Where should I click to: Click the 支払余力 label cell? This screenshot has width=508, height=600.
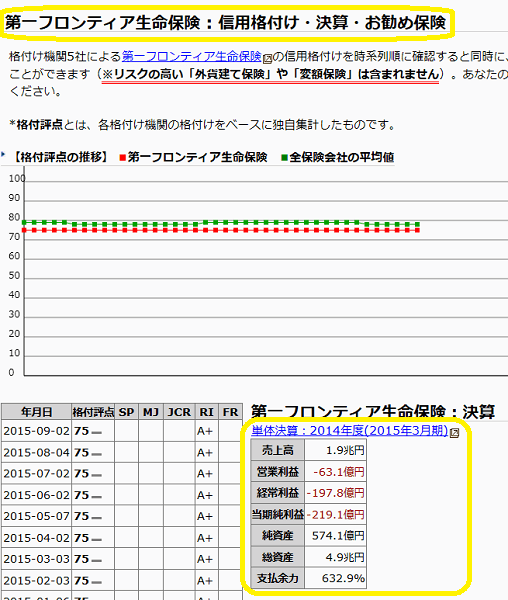[x=278, y=578]
